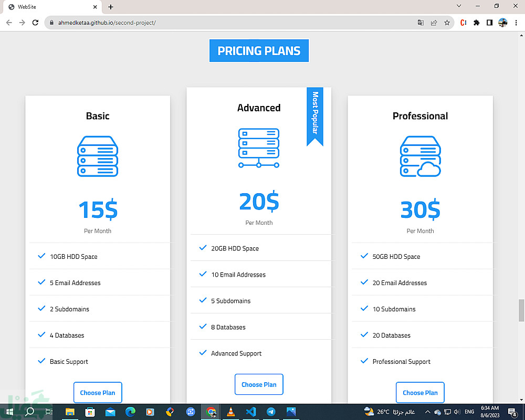Toggle the browser side panel

pos(489,23)
